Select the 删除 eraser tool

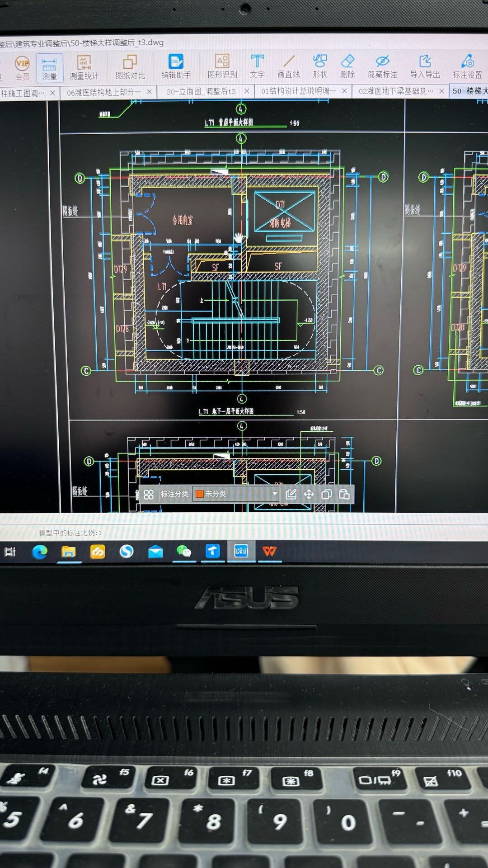[347, 66]
